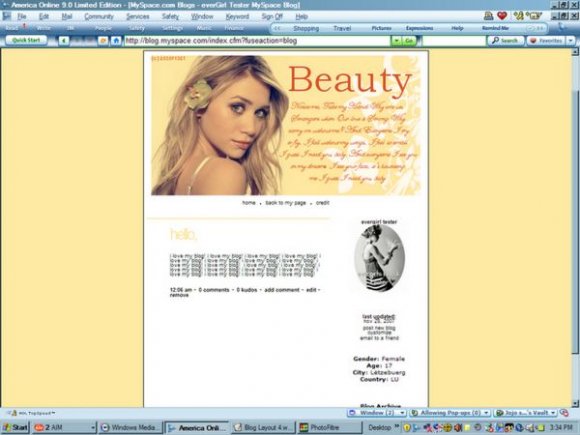Click Pictures in the channel bar
580x435 pixels.
[x=381, y=28]
